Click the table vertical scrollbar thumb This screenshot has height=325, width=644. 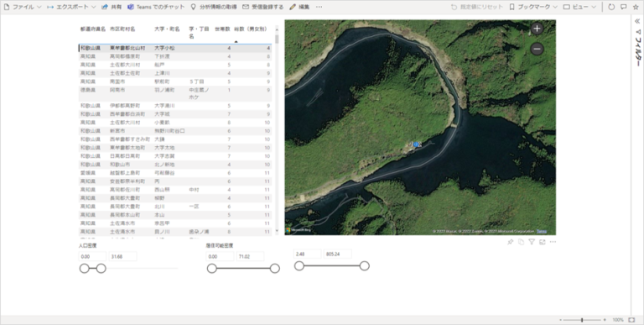tap(277, 39)
